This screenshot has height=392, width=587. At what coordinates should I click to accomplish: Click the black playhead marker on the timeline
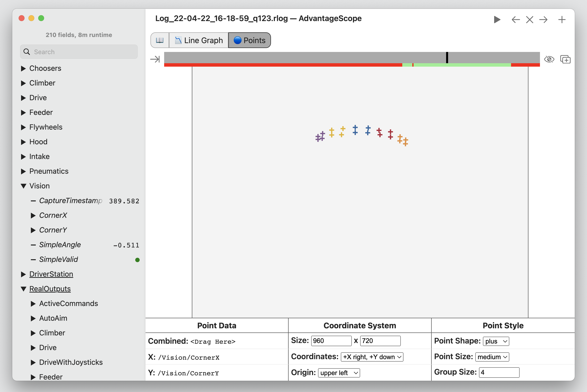(447, 58)
